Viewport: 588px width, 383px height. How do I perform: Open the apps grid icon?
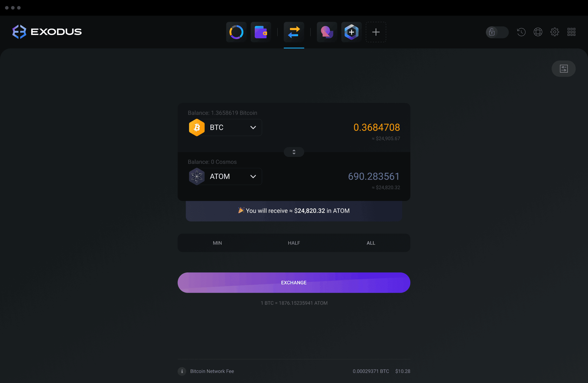point(571,32)
